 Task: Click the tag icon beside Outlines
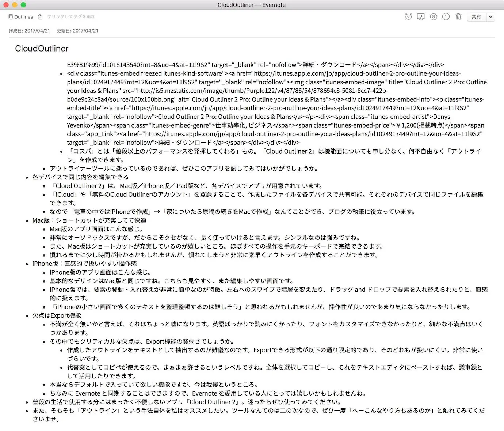pyautogui.click(x=40, y=17)
